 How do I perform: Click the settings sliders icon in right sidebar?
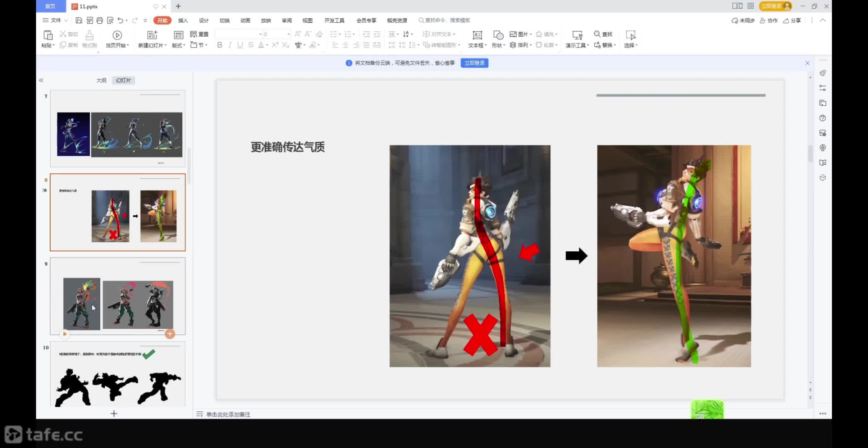(x=823, y=88)
